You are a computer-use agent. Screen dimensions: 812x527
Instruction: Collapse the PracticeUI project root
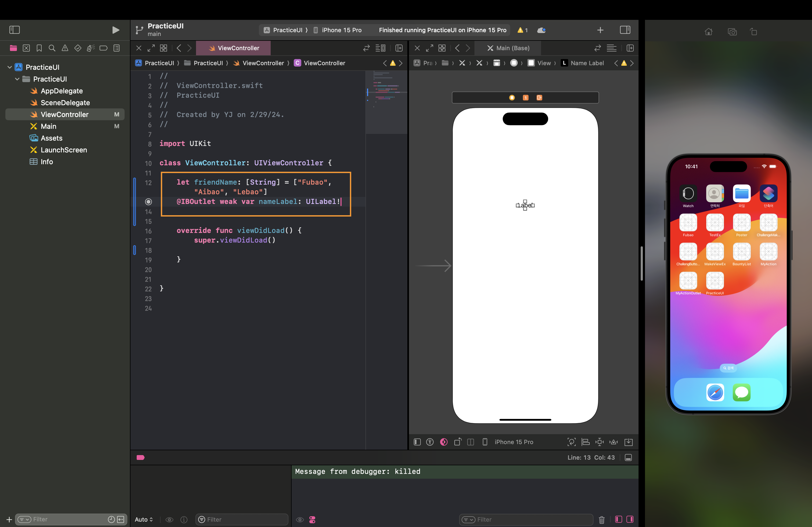[10, 67]
